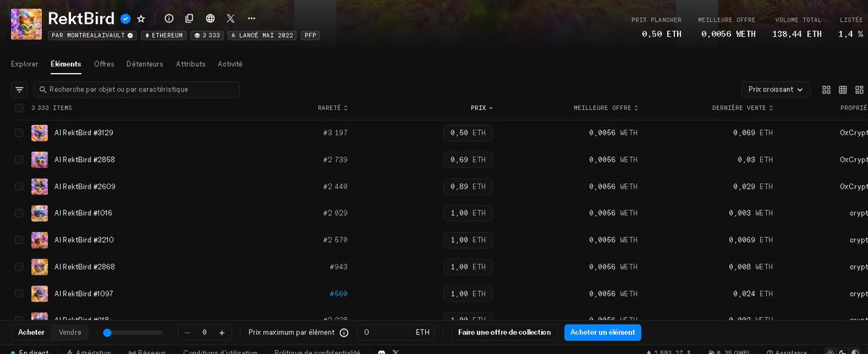Switch to compact grid view icon
Viewport: 868px width, 354px height.
click(843, 90)
